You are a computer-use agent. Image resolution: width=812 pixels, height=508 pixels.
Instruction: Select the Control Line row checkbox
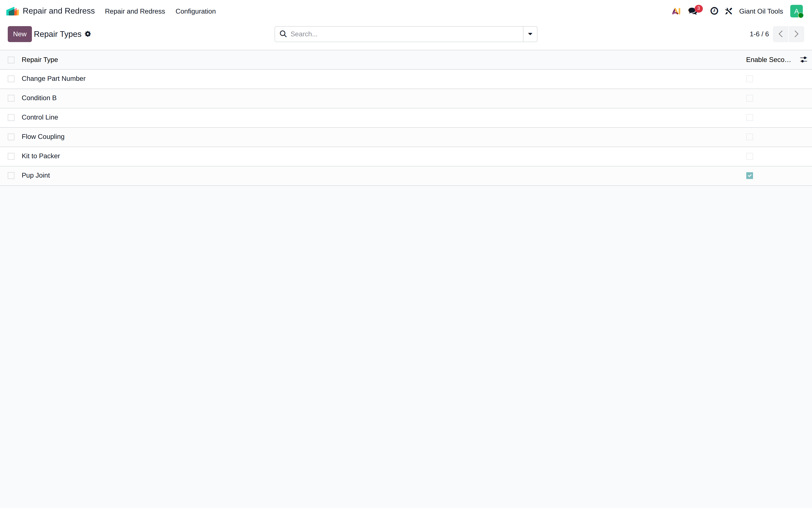[x=11, y=118]
